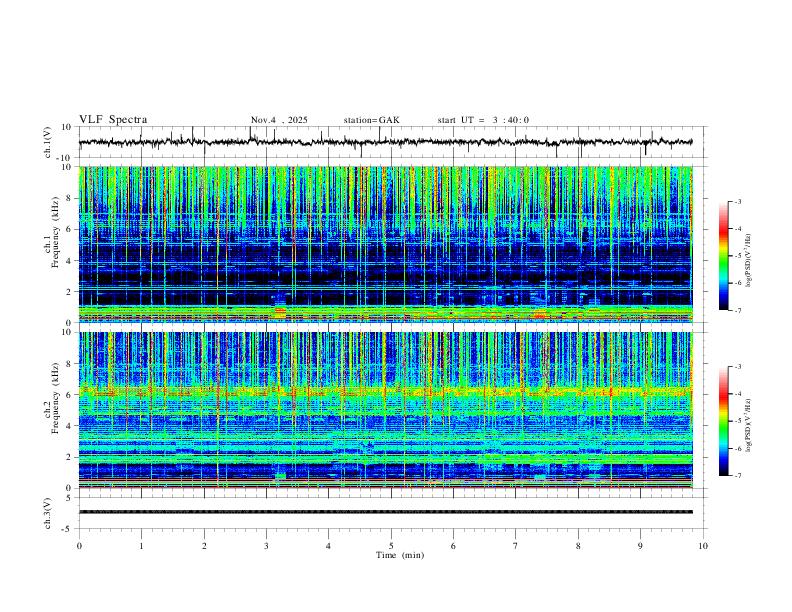This screenshot has height=612, width=792.
Task: Click tick "9" on the time axis
Action: pos(640,546)
